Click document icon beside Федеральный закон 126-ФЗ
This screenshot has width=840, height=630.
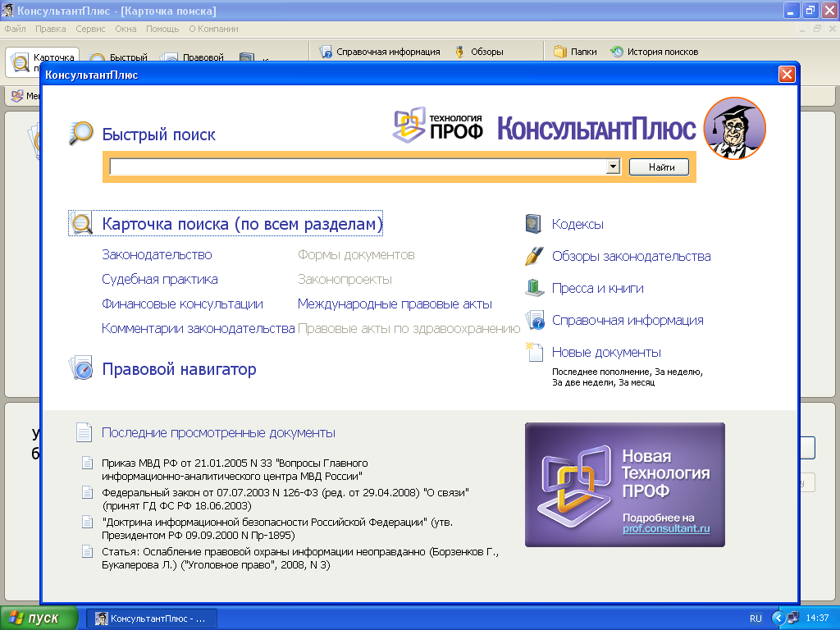(x=87, y=492)
